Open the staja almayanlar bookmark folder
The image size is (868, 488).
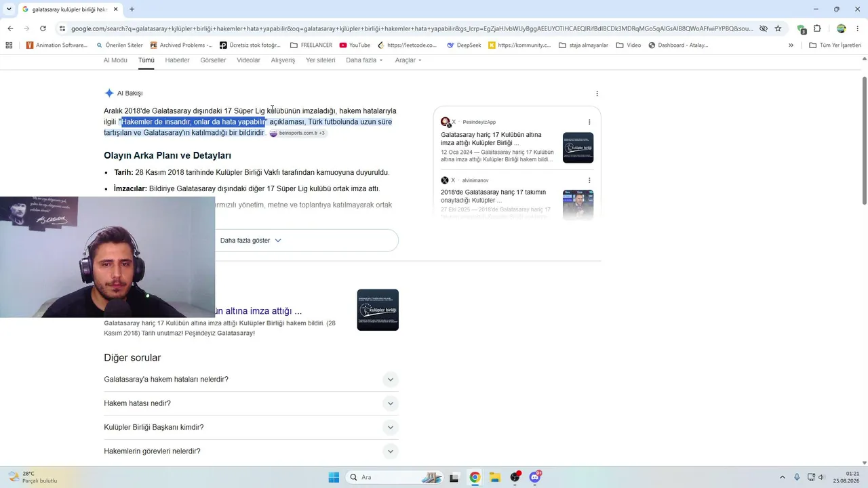click(583, 45)
